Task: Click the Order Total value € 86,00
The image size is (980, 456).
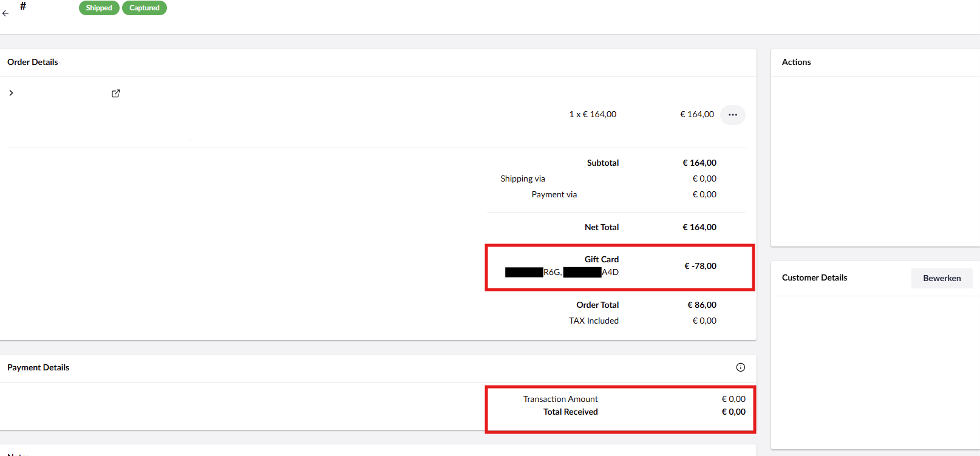Action: (701, 305)
